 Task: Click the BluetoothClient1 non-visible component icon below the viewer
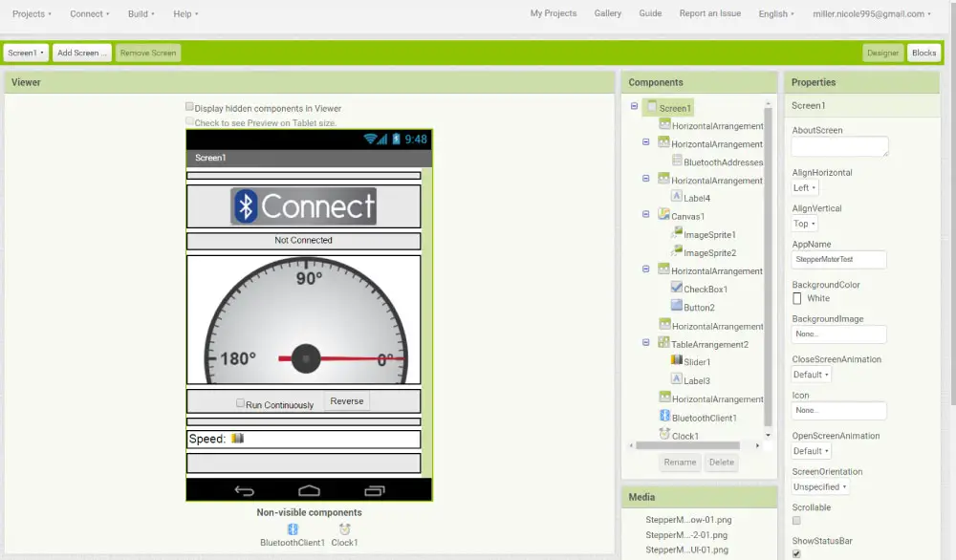point(293,528)
